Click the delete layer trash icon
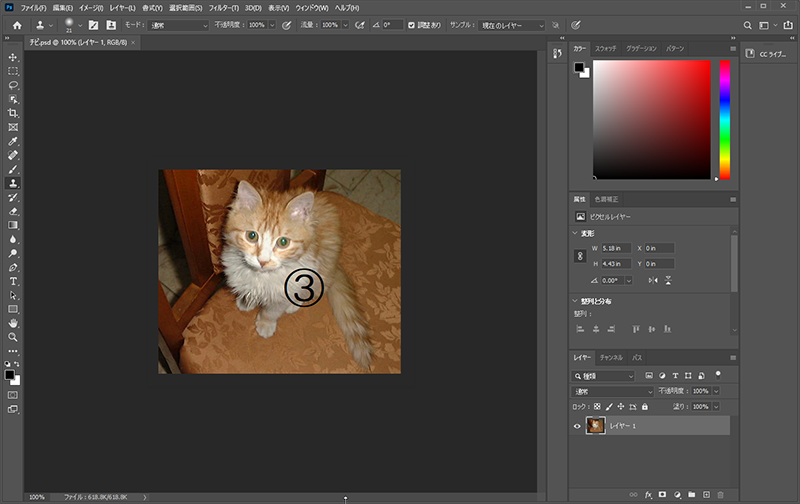This screenshot has height=504, width=800. tap(720, 495)
